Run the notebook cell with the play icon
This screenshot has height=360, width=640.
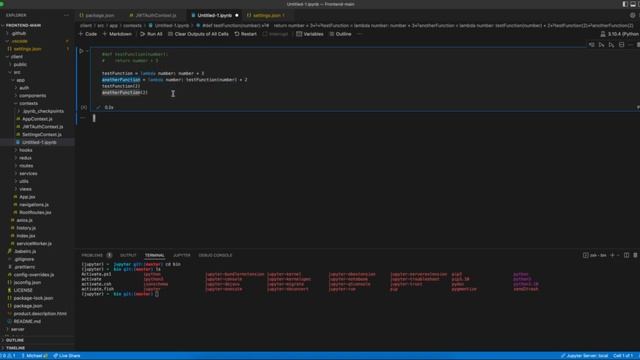click(81, 51)
